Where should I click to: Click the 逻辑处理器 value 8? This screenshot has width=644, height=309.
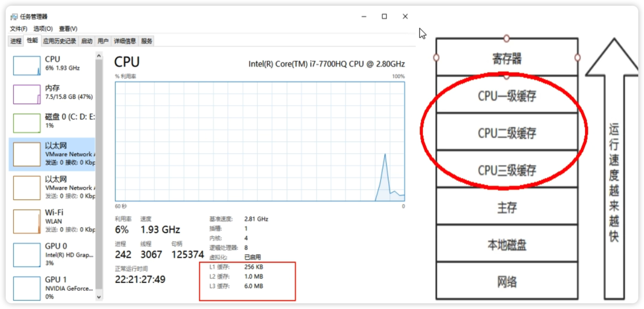[x=246, y=248]
